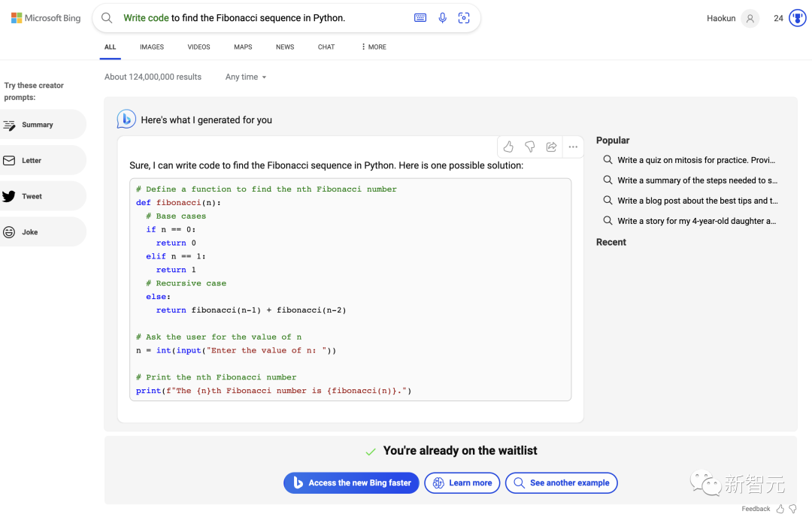Click into the Bing search input field
Viewport: 812px width, 520px height.
coord(263,18)
